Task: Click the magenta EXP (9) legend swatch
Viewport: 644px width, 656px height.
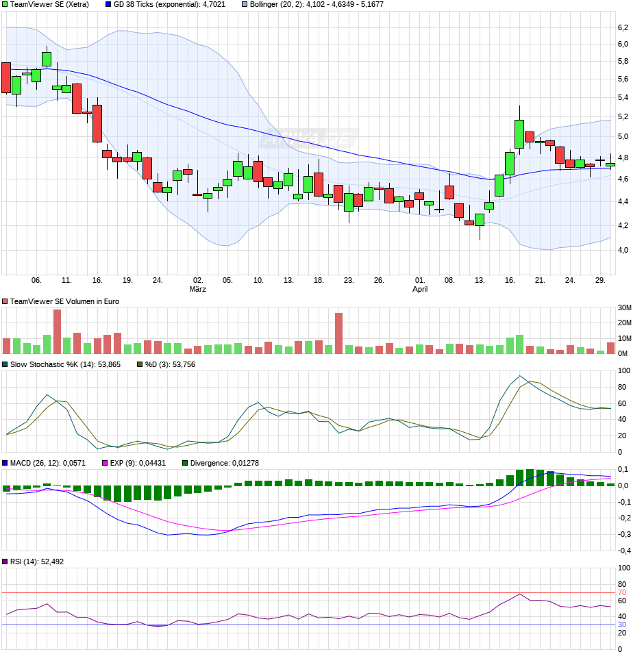Action: click(x=105, y=464)
